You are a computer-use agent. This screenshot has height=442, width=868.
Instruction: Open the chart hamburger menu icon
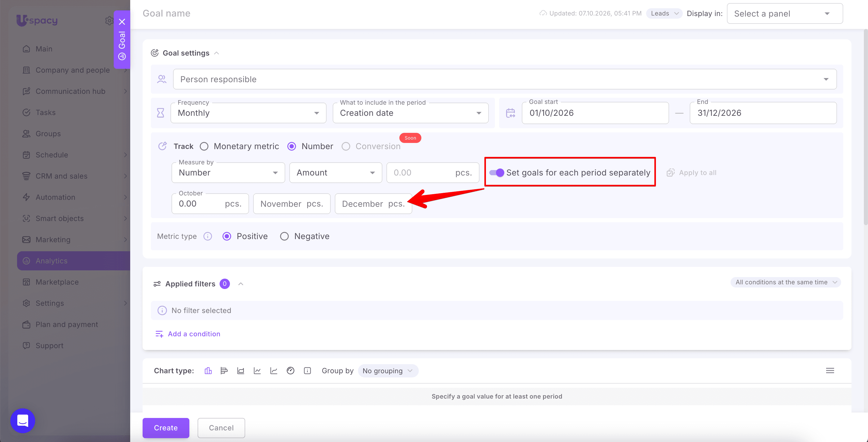830,371
